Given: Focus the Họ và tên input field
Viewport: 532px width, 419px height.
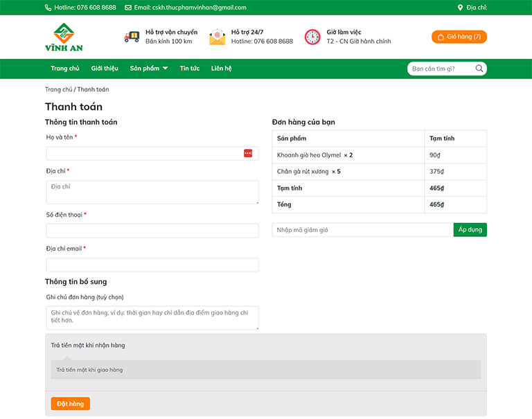Looking at the screenshot, I should click(152, 153).
